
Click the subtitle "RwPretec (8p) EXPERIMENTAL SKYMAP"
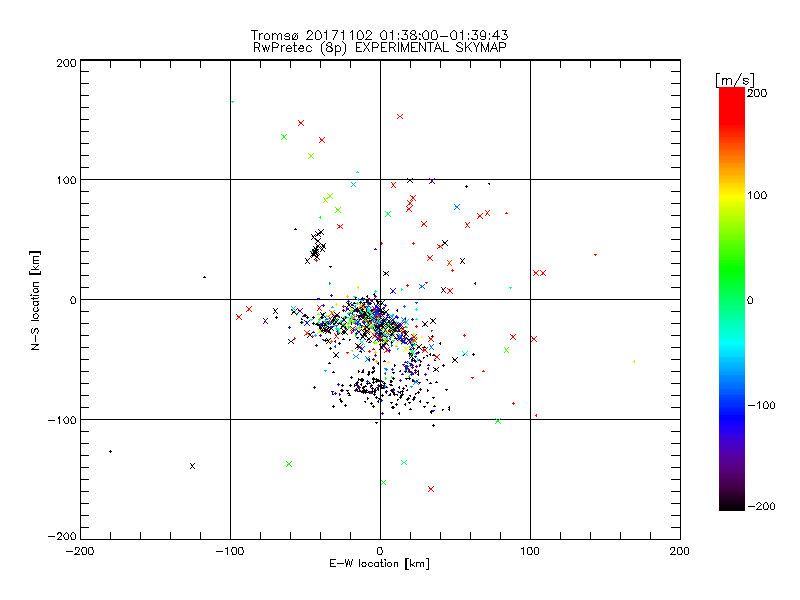[379, 48]
